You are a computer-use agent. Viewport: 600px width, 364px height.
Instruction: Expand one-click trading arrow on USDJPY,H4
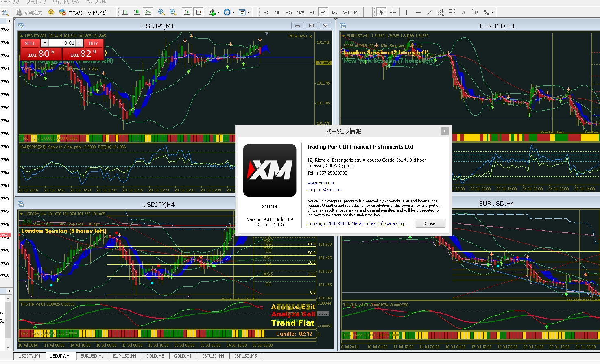(22, 214)
